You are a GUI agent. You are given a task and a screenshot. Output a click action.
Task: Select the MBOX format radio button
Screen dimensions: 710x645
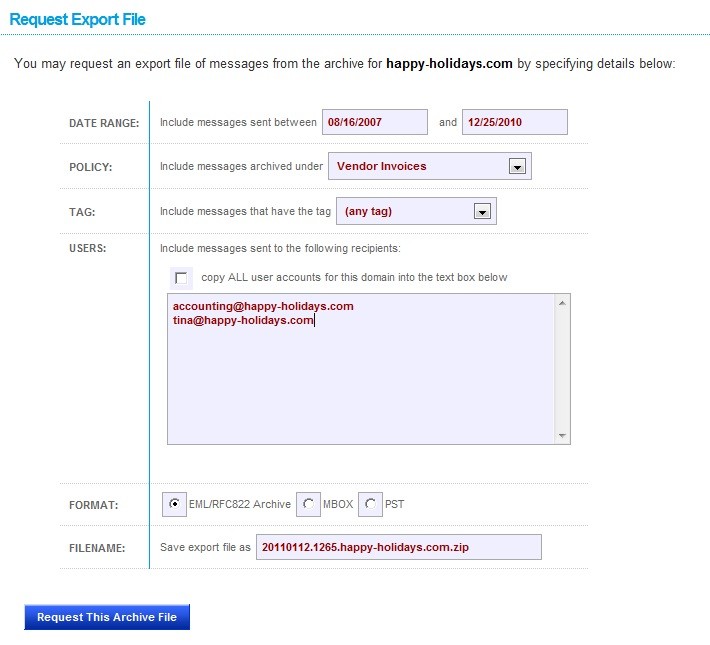308,504
